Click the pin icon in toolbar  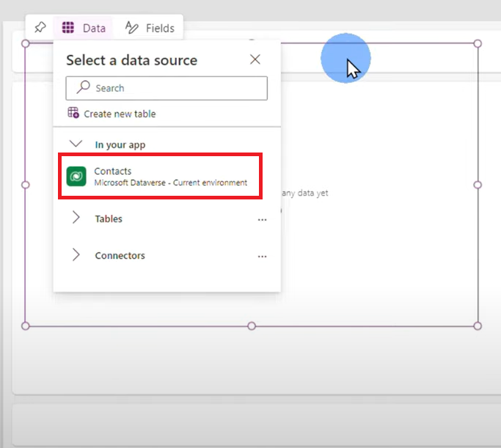[x=40, y=27]
